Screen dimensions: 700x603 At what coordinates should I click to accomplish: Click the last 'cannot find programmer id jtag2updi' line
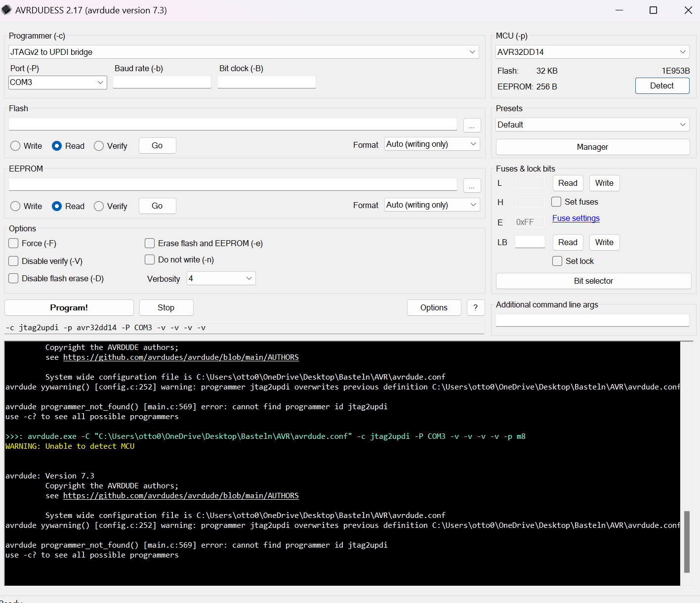(197, 545)
